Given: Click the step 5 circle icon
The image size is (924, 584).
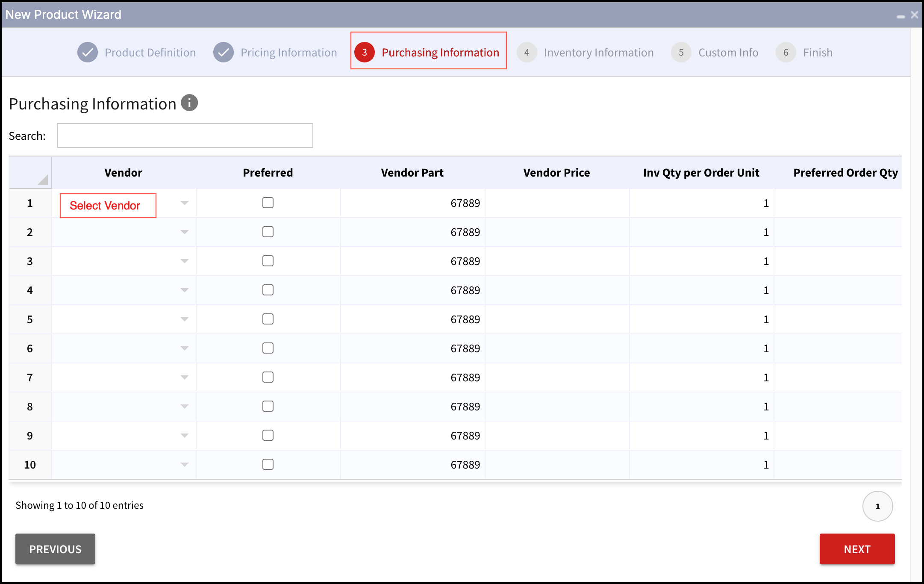Looking at the screenshot, I should (681, 52).
